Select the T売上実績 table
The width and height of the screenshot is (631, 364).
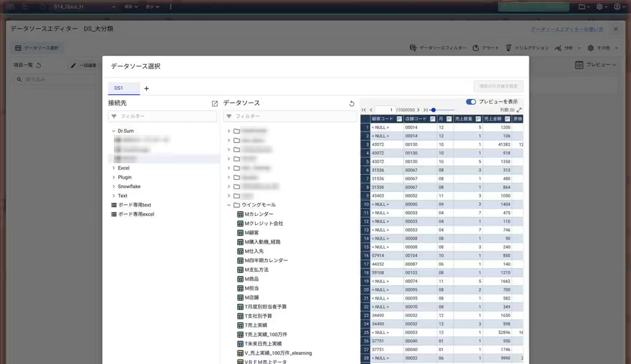[x=256, y=326]
